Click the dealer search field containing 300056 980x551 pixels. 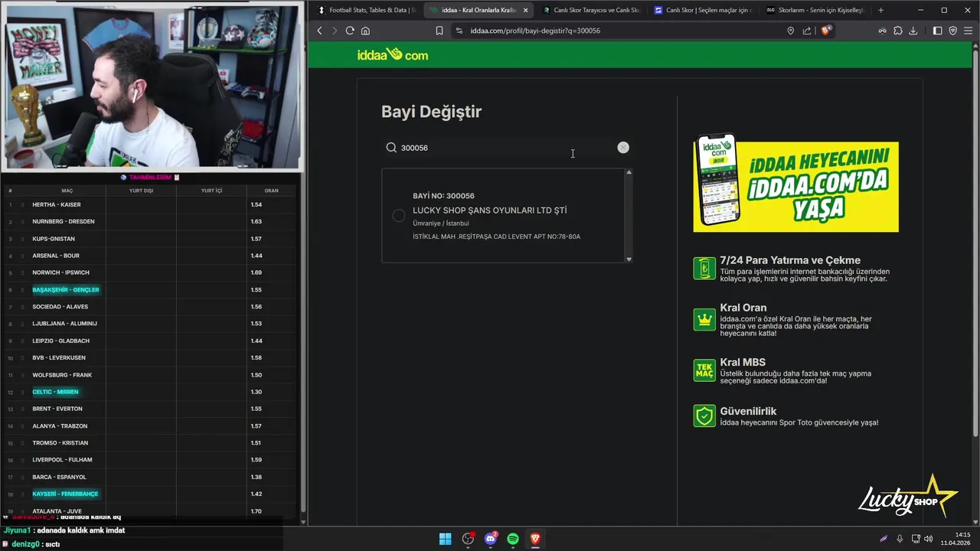point(505,148)
